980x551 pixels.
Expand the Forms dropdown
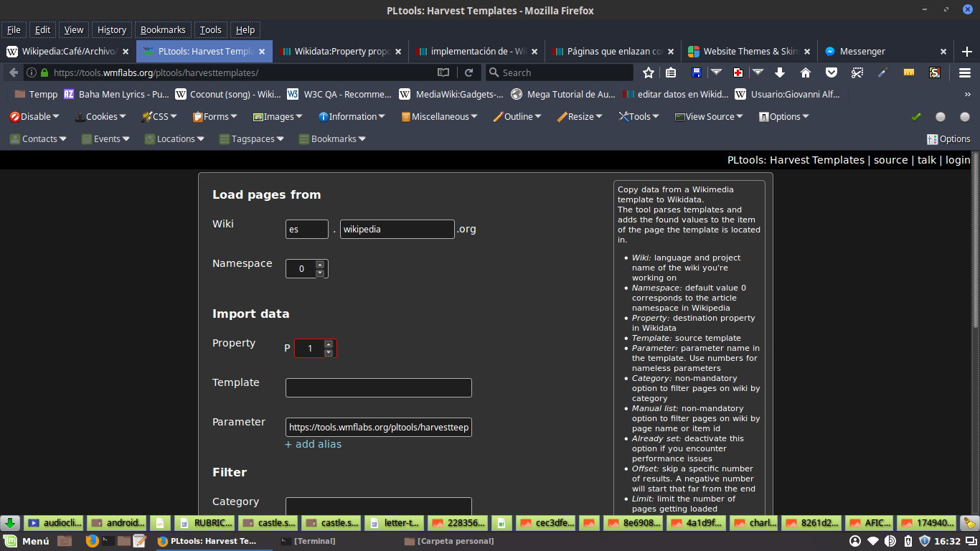(x=215, y=117)
